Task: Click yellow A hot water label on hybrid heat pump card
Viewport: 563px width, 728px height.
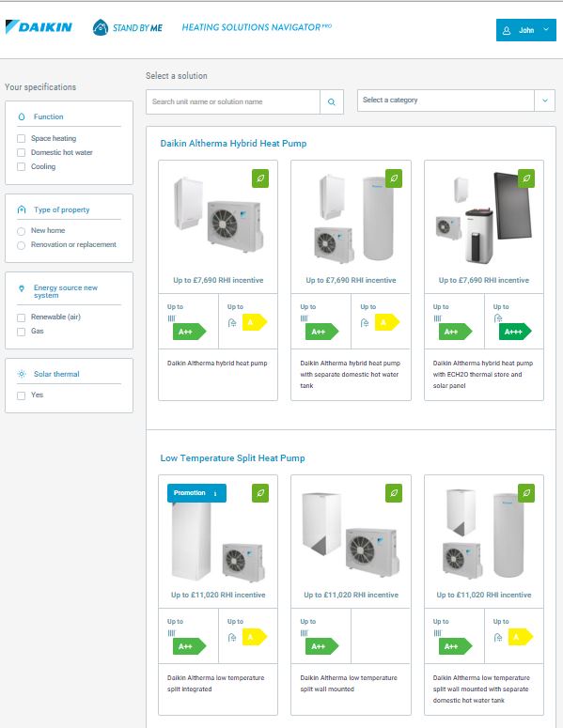Action: 255,322
